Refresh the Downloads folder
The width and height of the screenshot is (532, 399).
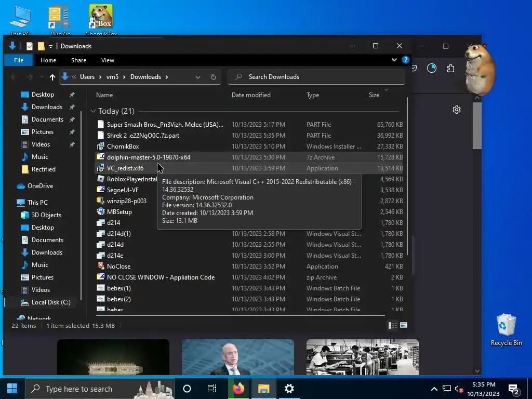(x=213, y=77)
